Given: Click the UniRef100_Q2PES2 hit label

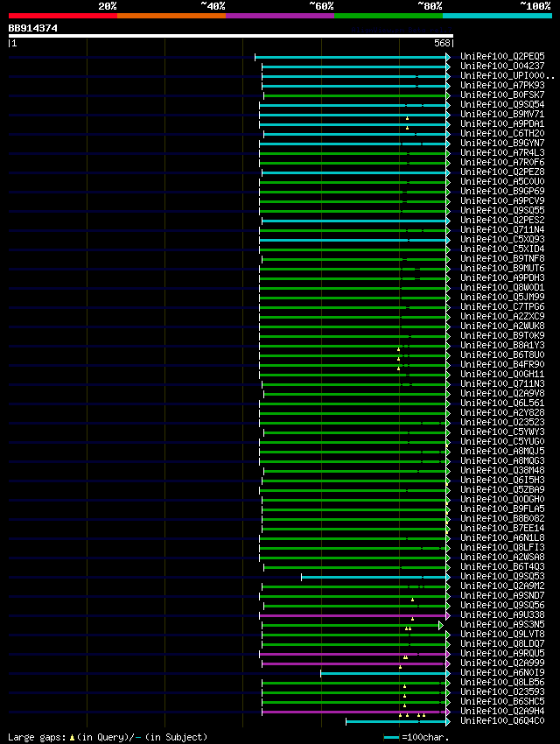Looking at the screenshot, I should click(x=502, y=221).
